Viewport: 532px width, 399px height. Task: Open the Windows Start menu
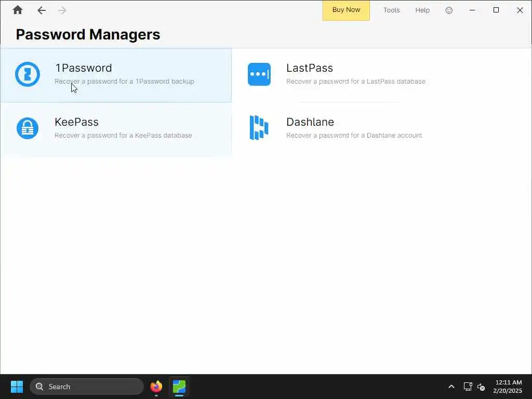17,387
